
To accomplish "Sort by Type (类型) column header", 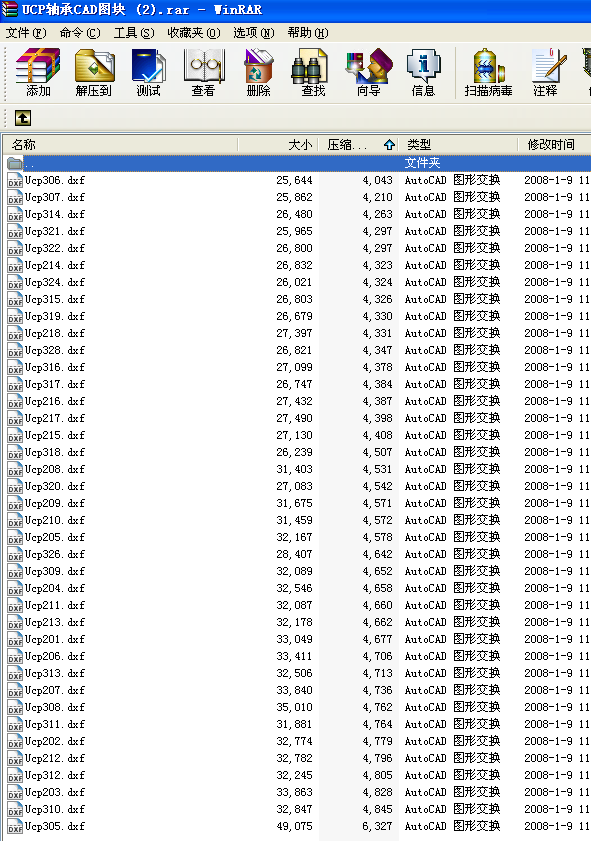I will tap(459, 144).
